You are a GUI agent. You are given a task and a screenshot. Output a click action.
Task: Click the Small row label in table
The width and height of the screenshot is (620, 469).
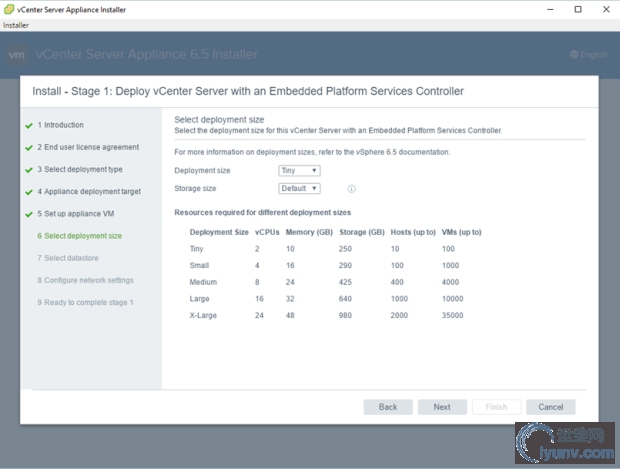(x=199, y=265)
